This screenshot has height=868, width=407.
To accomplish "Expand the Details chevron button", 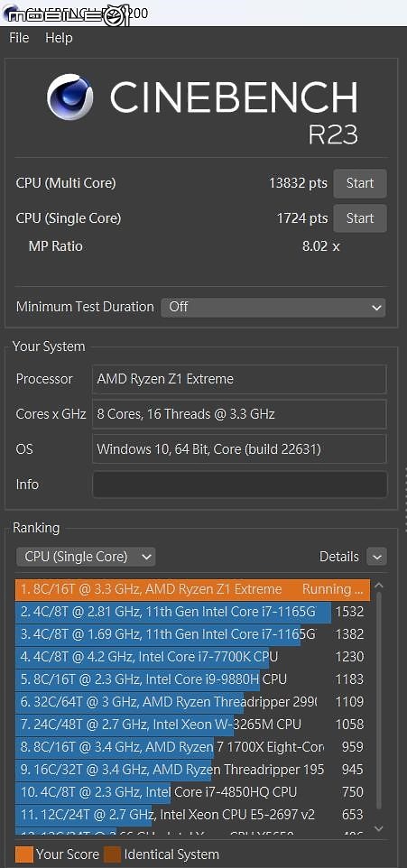I will point(377,557).
